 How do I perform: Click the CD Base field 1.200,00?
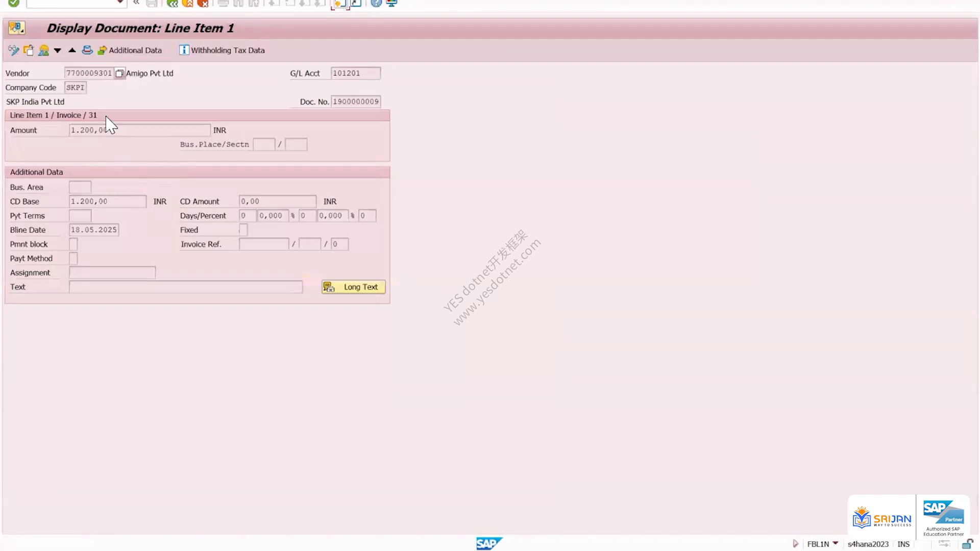pyautogui.click(x=108, y=202)
